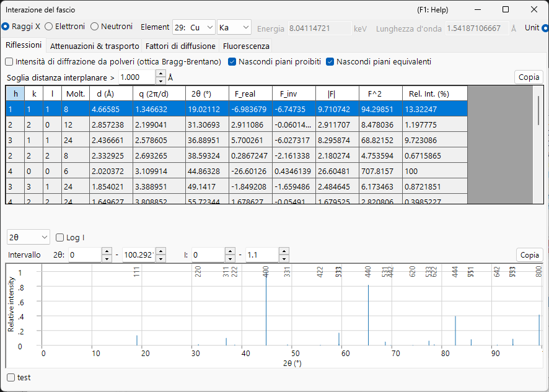Click the cell with 2θ value 49.1417
The width and height of the screenshot is (549, 392).
tap(207, 186)
